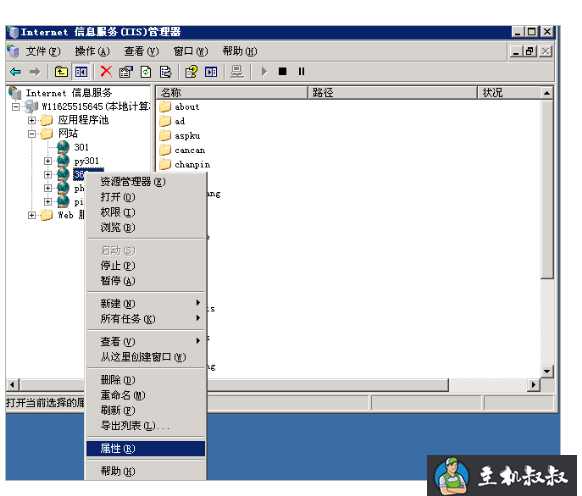Expand the py301 website node

[x=48, y=161]
